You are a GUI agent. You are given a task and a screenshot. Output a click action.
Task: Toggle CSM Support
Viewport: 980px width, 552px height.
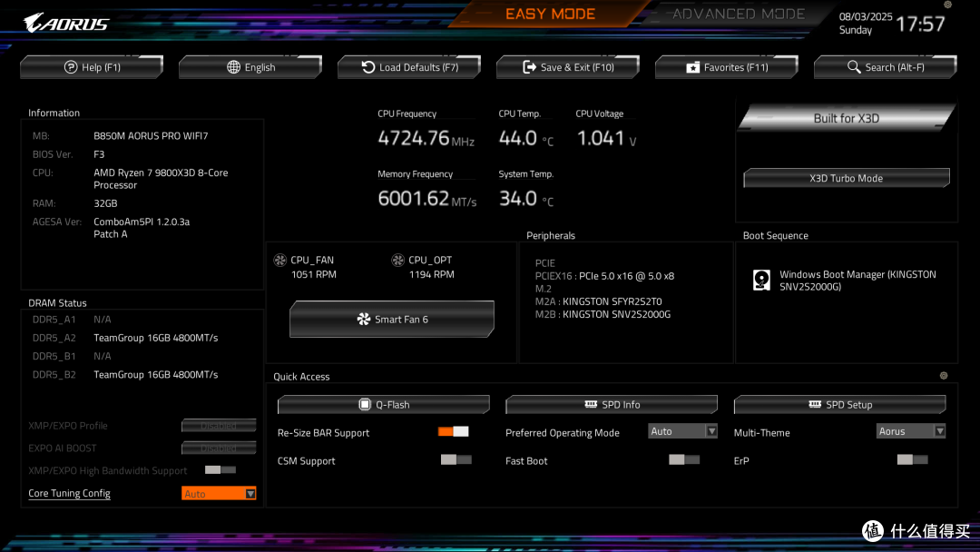pos(456,459)
